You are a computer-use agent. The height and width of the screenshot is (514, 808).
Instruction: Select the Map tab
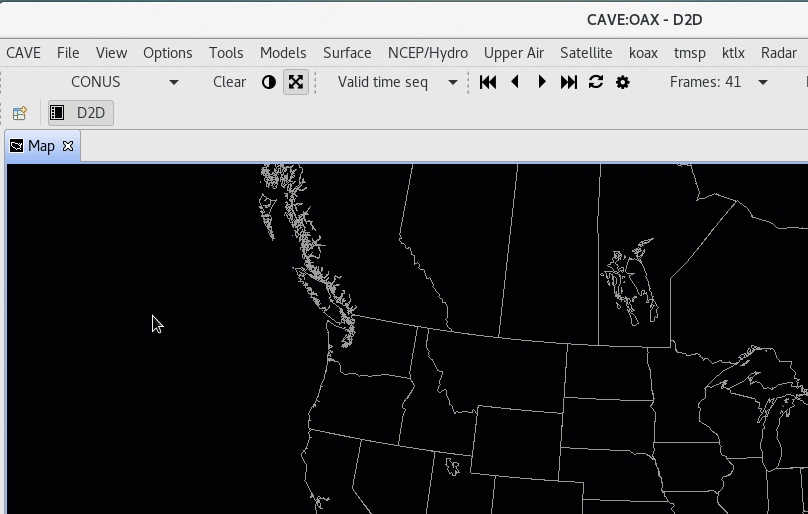coord(41,146)
